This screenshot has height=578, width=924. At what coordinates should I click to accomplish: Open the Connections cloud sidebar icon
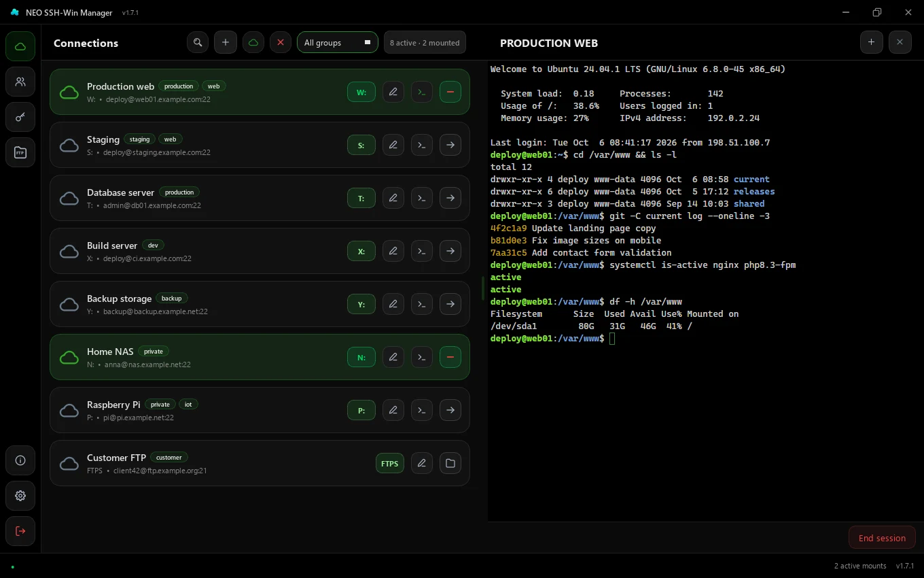coord(20,46)
